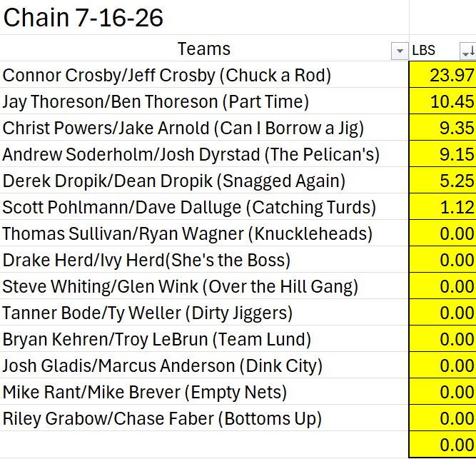Select the Snagged Again team cell
The width and height of the screenshot is (476, 459).
click(204, 181)
